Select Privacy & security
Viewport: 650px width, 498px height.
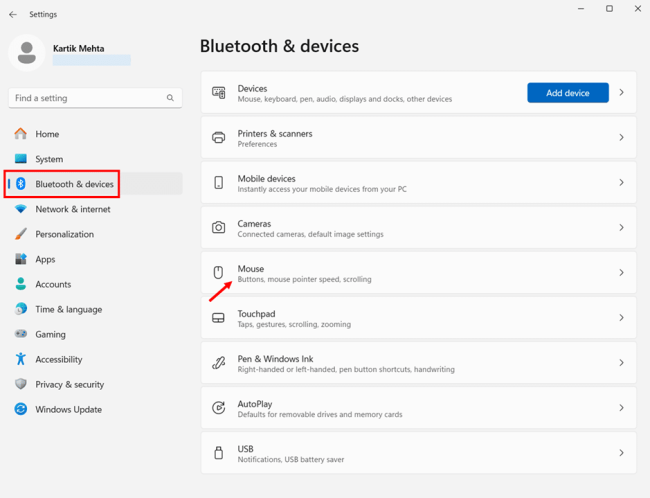[95, 384]
